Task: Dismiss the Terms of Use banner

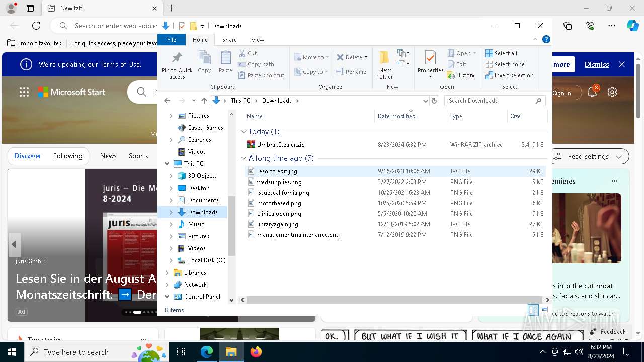Action: coord(597,64)
